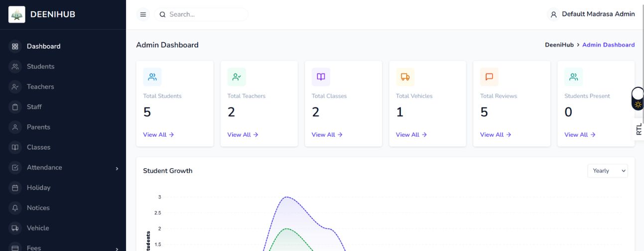Open the Yearly period dropdown
This screenshot has height=251, width=644.
tap(608, 171)
